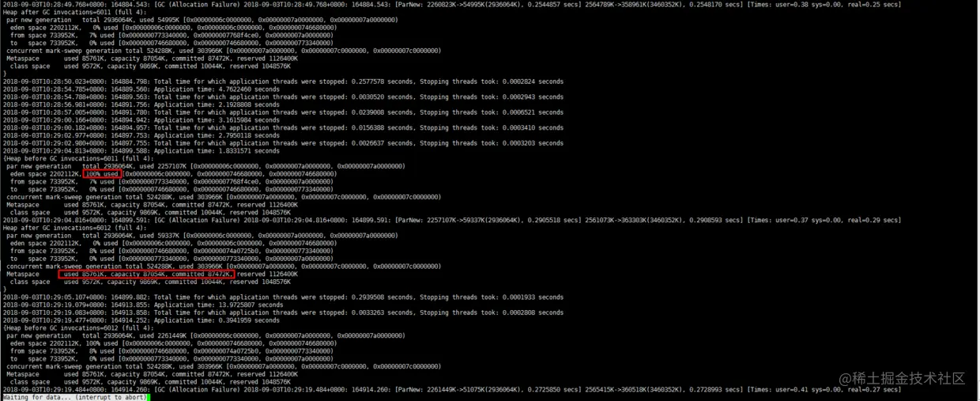Click "Application time: 2.7950118 seconds"
This screenshot has width=980, height=401.
(217, 135)
